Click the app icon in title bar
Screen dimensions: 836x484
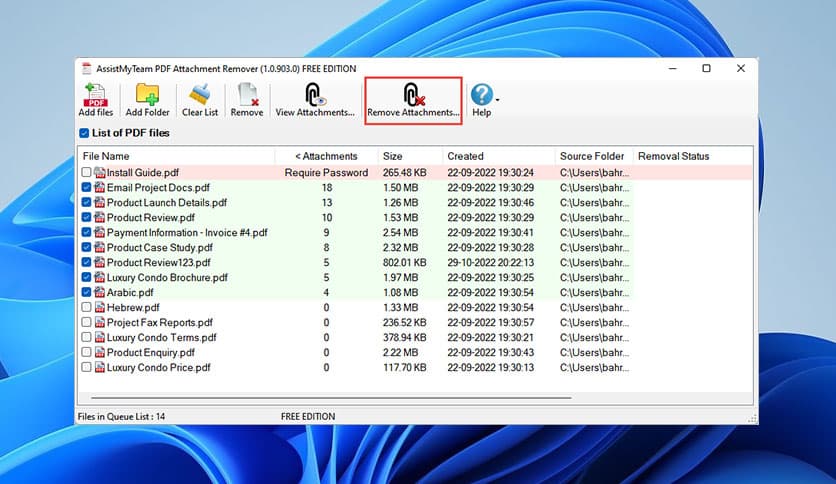pos(86,68)
